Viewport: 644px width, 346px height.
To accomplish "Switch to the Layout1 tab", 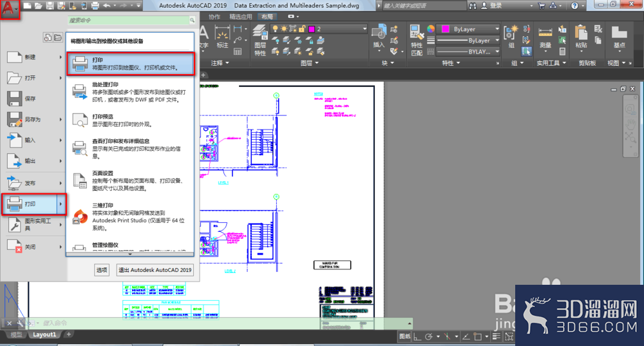I will (44, 334).
